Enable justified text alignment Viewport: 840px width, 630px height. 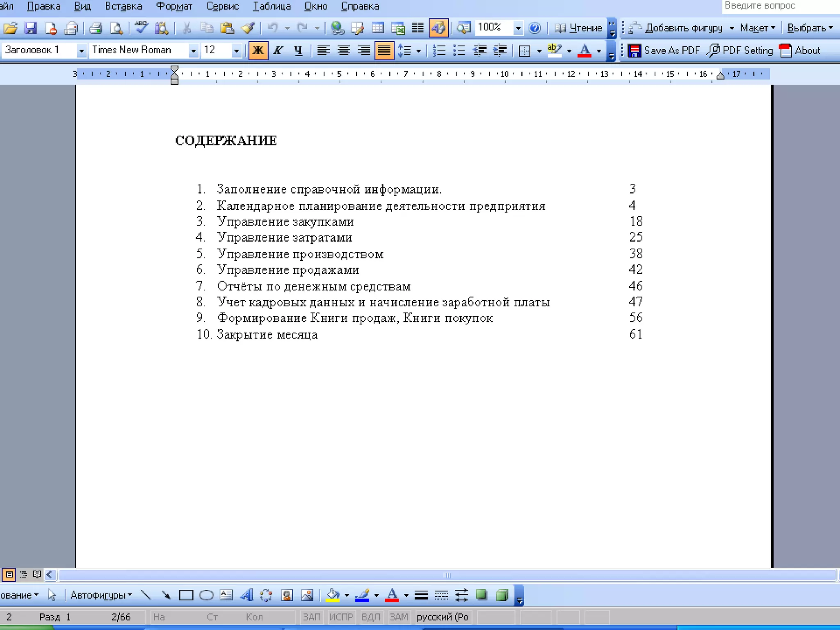pos(384,50)
